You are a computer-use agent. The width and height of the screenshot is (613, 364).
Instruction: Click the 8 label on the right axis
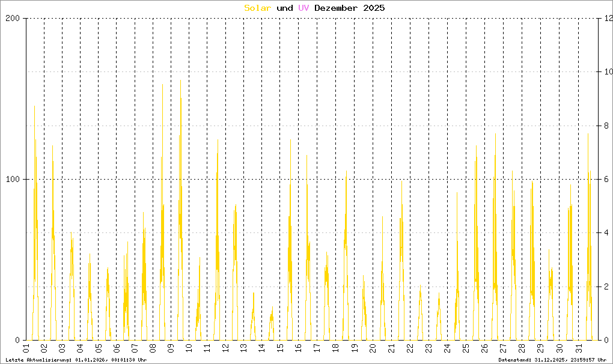[607, 126]
